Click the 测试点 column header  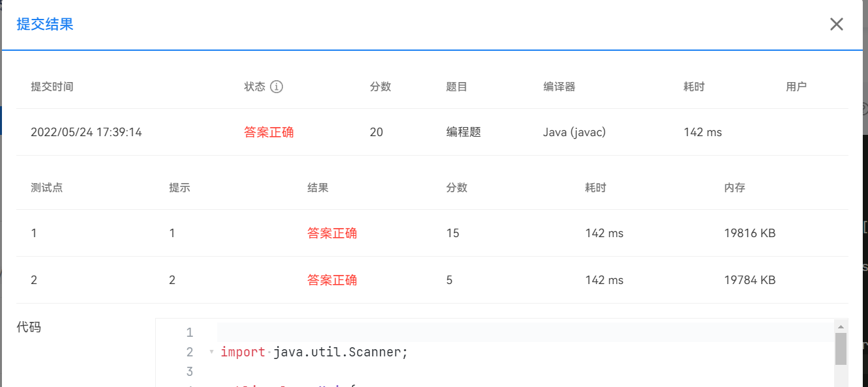click(x=47, y=188)
